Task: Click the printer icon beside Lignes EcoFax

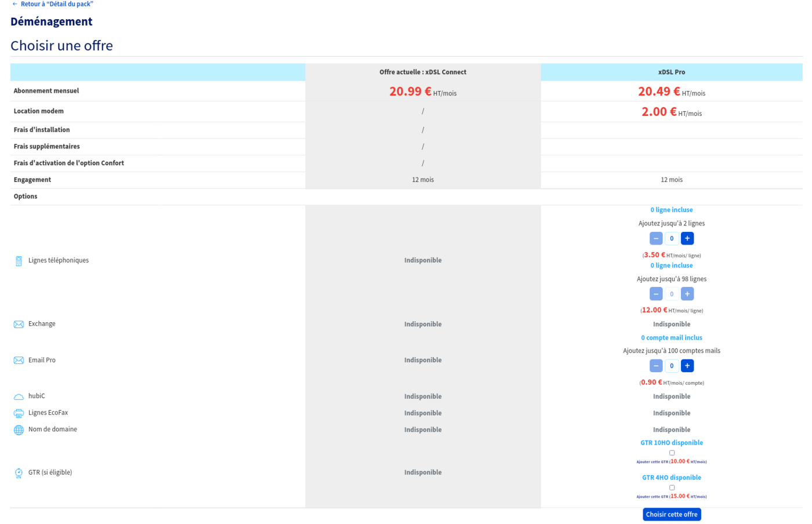Action: 19,413
